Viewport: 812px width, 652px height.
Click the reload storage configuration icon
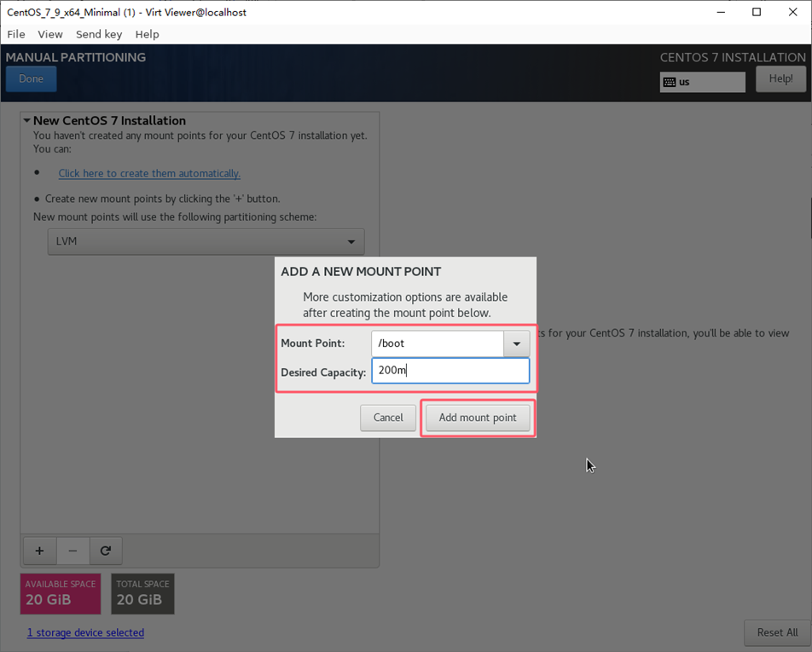(106, 551)
